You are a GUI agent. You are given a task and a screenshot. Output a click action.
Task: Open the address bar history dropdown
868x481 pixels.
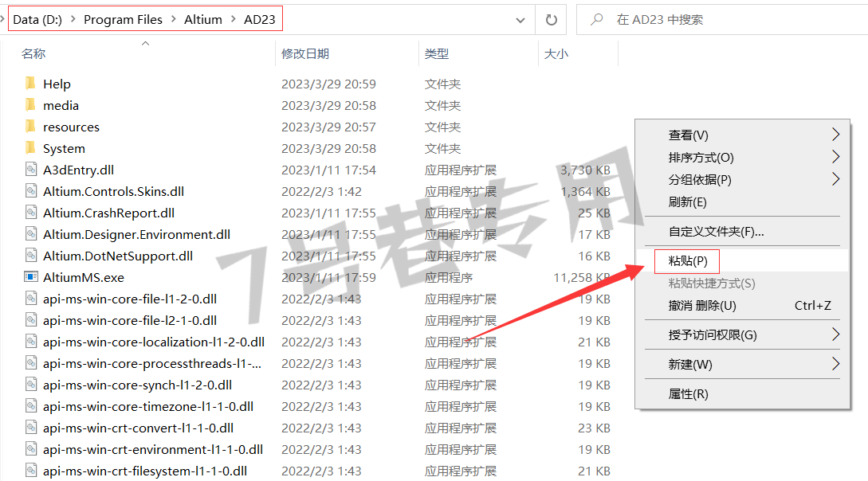(520, 21)
